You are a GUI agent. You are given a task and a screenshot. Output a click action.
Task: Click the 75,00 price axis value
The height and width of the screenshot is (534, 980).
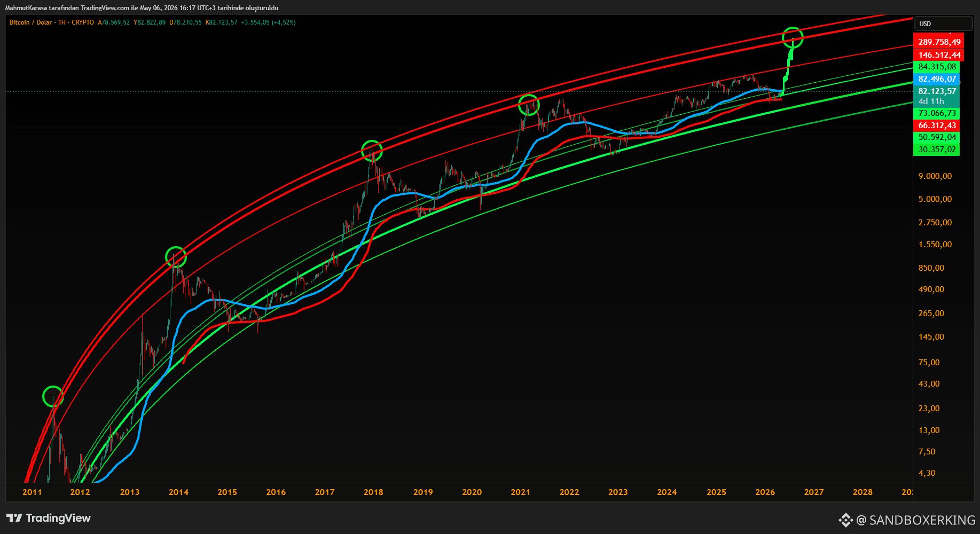[x=929, y=363]
